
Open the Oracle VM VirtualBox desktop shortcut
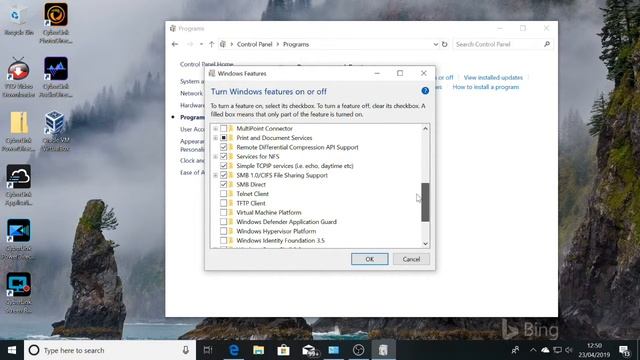coord(56,131)
